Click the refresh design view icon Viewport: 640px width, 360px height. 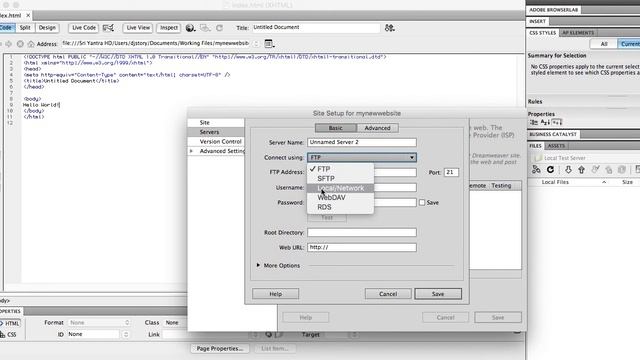click(x=220, y=28)
